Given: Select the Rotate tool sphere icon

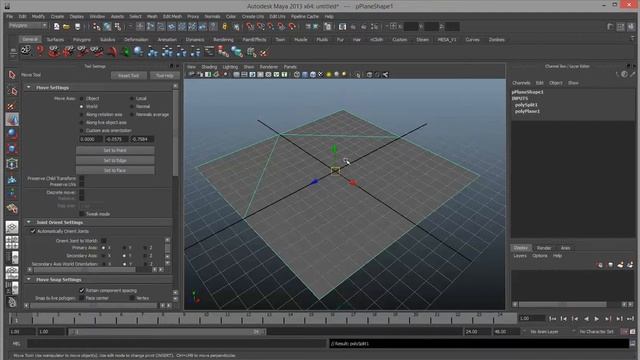Looking at the screenshot, I should (x=12, y=133).
